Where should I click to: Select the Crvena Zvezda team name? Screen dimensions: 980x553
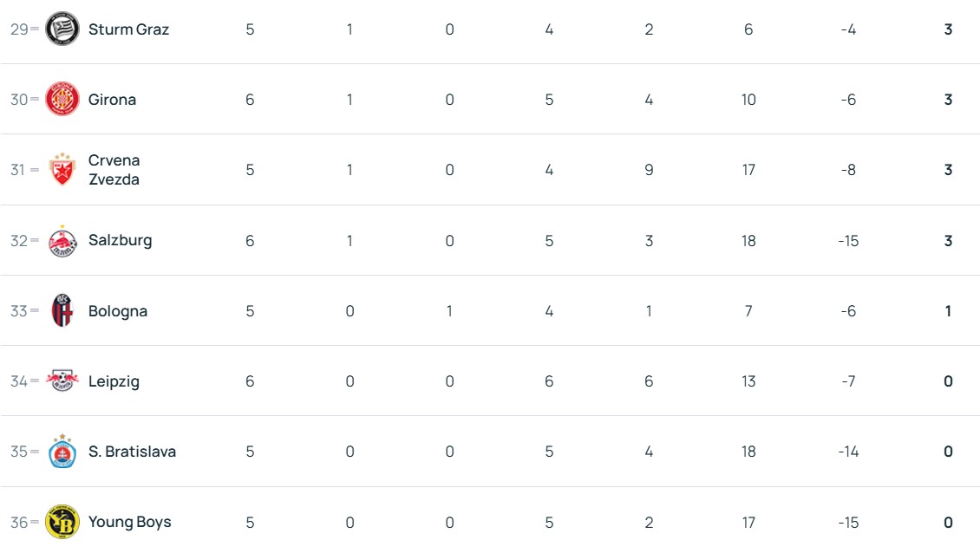point(114,170)
